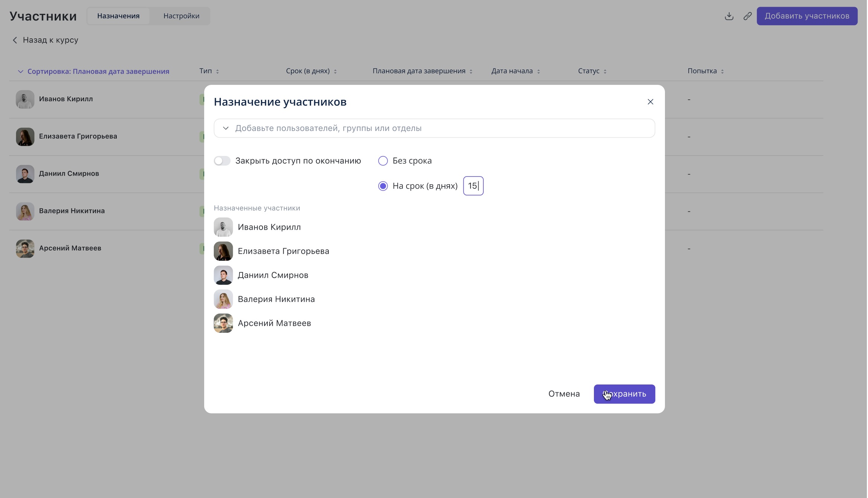868x498 pixels.
Task: Click the back arrow near Назад к курсу
Action: click(x=15, y=40)
